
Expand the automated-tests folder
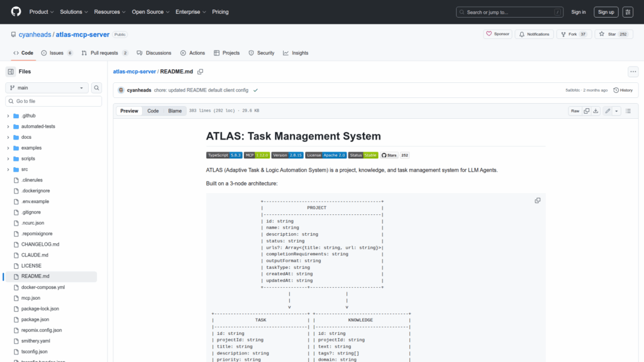point(8,126)
